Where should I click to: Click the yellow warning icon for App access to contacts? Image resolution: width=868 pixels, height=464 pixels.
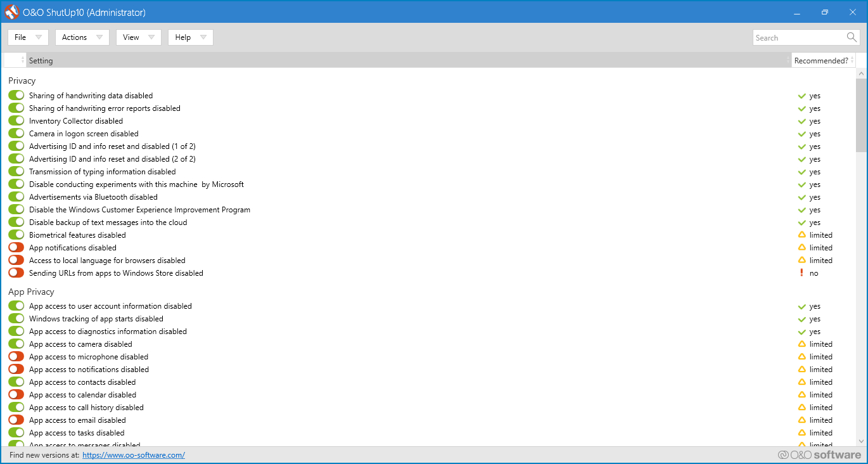[802, 382]
